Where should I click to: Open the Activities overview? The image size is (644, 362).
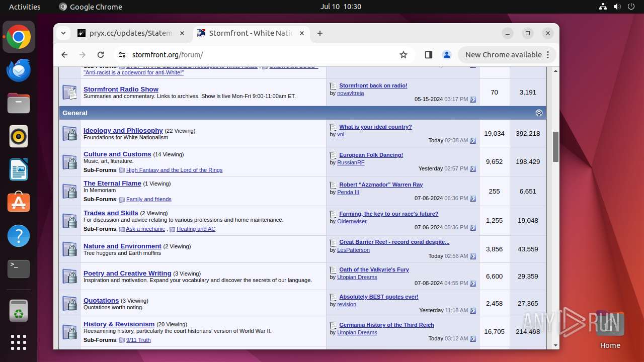tap(25, 7)
